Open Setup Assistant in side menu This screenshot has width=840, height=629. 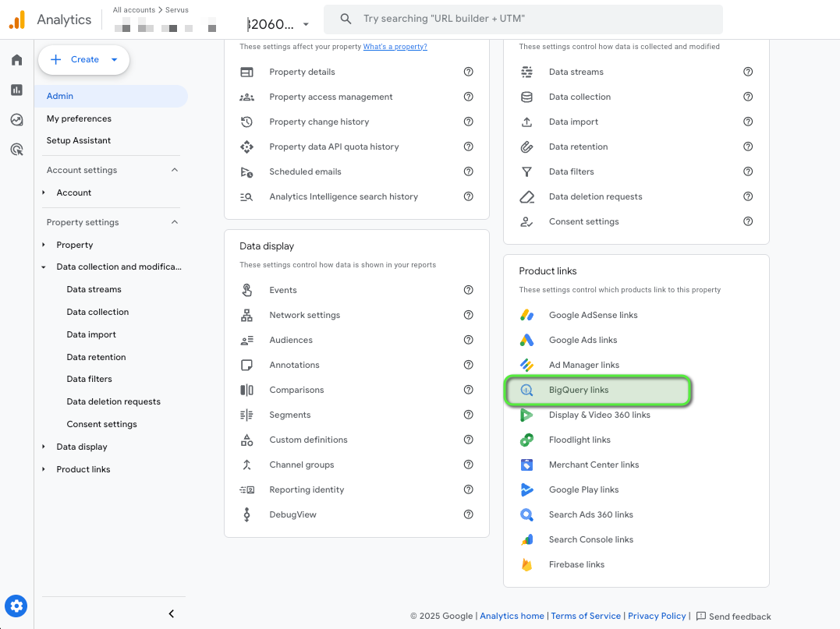pos(78,141)
